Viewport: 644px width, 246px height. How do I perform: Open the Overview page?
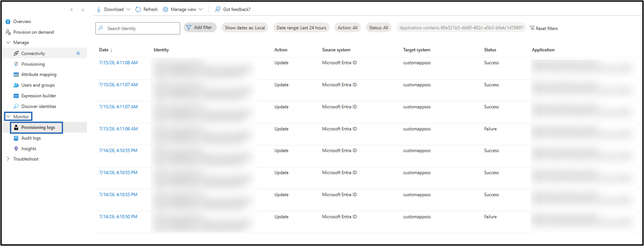[x=22, y=21]
